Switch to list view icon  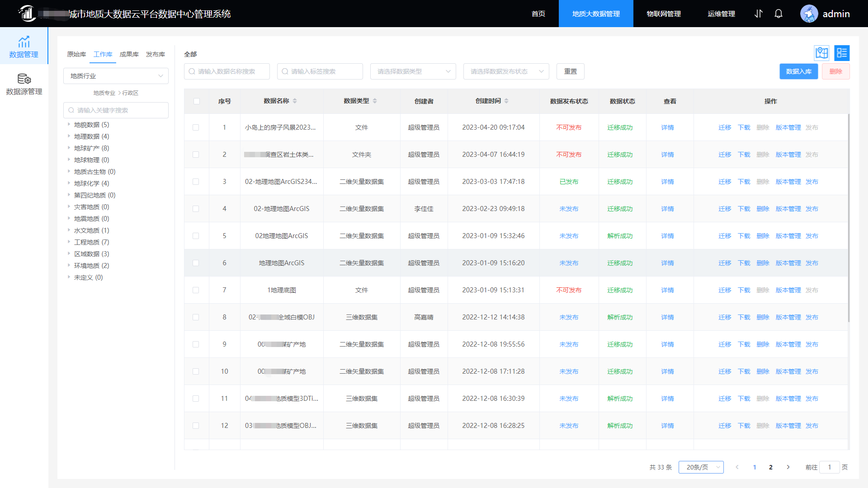pos(842,53)
